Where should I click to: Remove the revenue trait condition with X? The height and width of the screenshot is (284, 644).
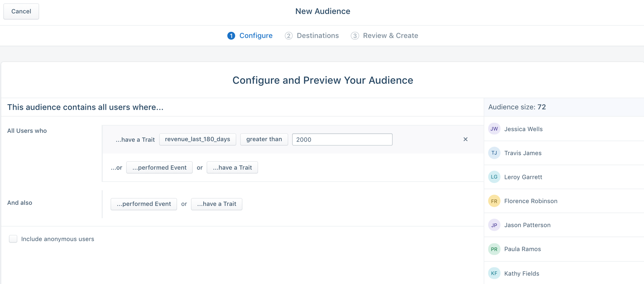pos(465,139)
